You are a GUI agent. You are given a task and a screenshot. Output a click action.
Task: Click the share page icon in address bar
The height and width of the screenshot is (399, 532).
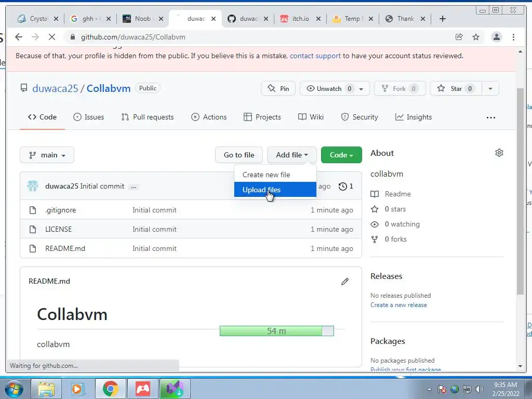tap(459, 37)
